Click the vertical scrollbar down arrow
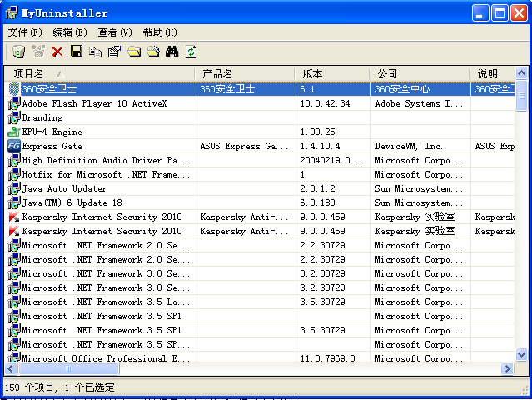 tap(521, 354)
